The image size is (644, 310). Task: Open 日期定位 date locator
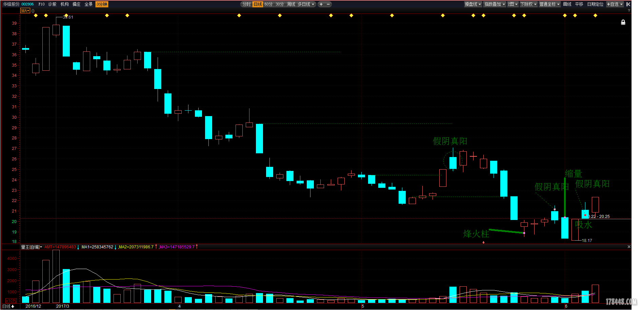(595, 4)
